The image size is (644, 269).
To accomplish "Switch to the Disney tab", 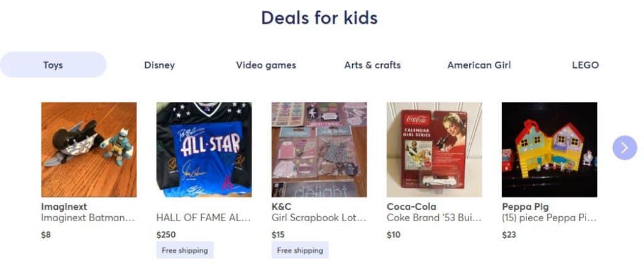I will coord(159,65).
